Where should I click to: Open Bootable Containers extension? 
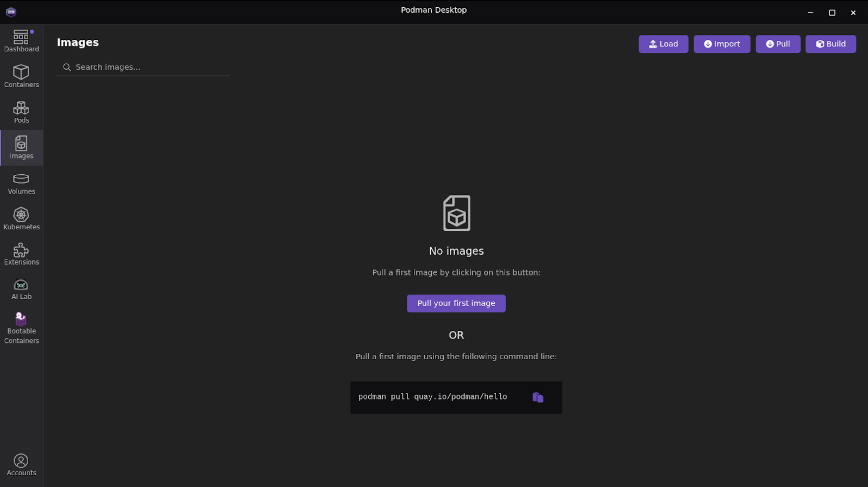click(x=21, y=328)
